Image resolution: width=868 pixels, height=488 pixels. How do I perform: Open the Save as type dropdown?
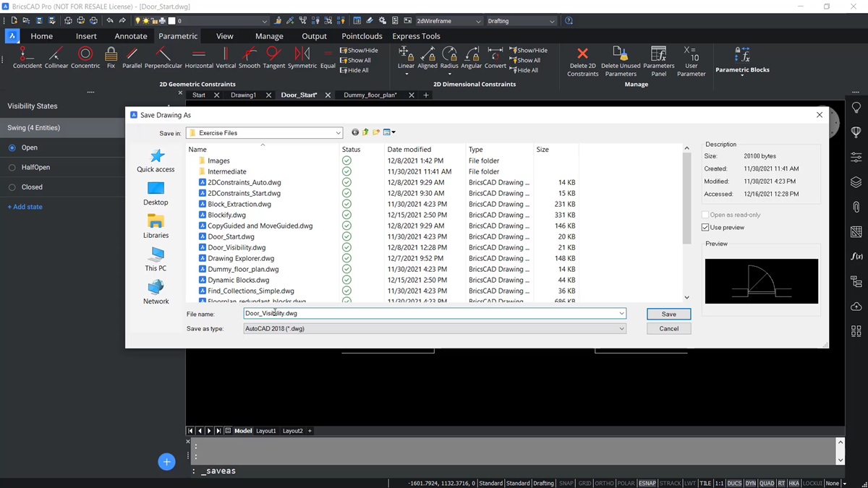click(621, 328)
